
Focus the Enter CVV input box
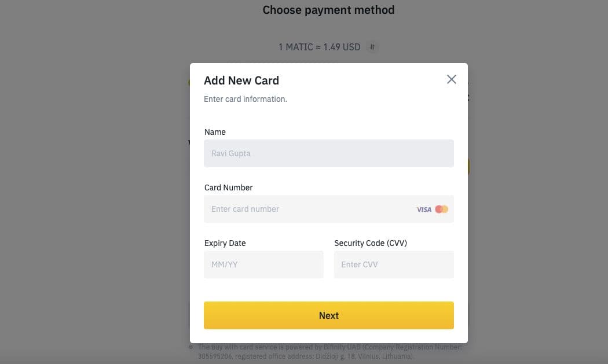pos(394,264)
